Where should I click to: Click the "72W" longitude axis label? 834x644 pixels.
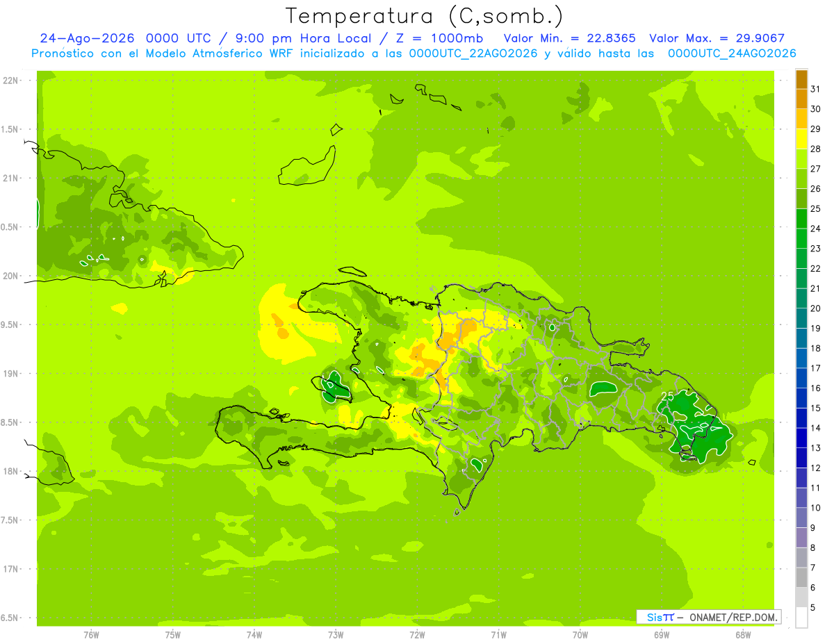tap(417, 635)
